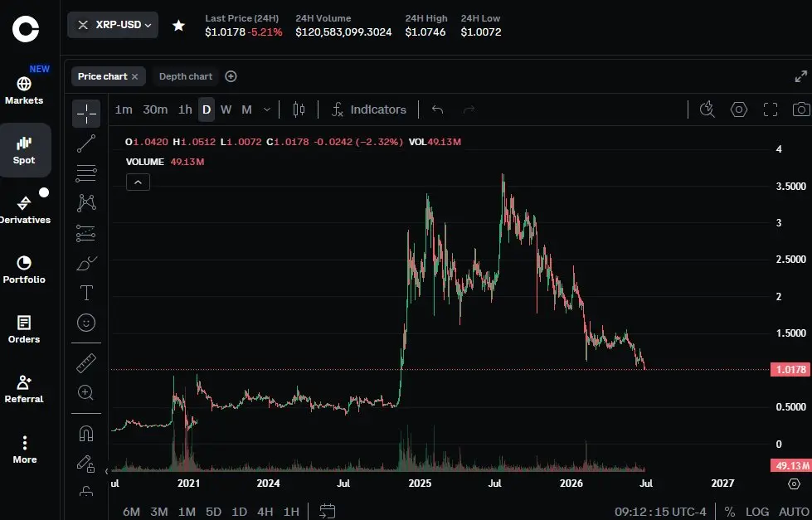Select the horizontal lines Fibonacci tool
812x520 pixels.
[x=86, y=173]
